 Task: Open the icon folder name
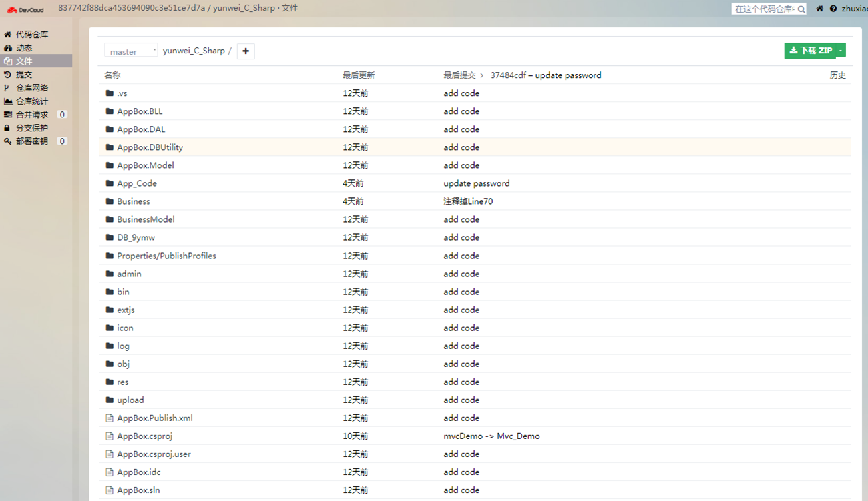pyautogui.click(x=125, y=328)
